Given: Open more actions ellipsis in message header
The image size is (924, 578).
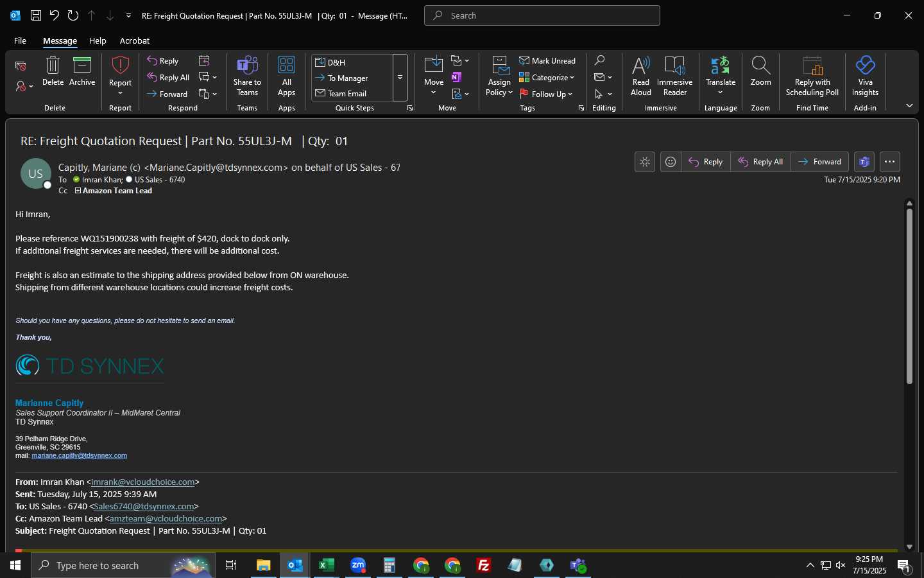Looking at the screenshot, I should point(889,162).
